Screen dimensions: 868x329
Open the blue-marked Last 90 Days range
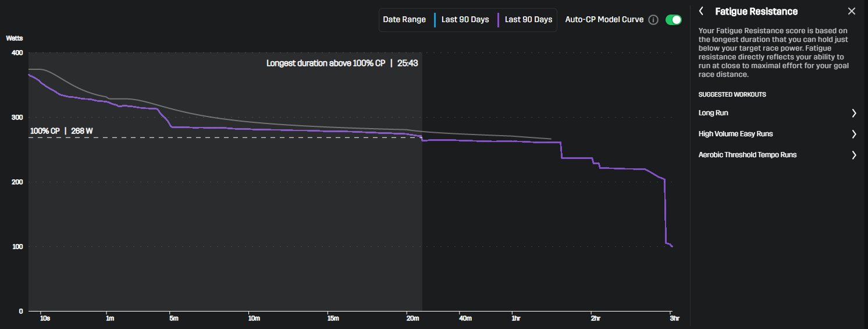[465, 20]
